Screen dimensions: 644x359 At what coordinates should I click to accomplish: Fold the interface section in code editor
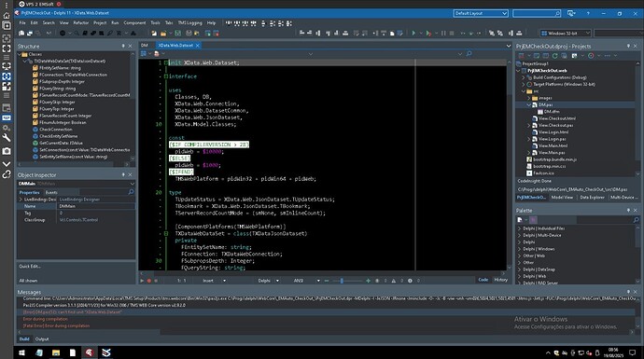[166, 76]
